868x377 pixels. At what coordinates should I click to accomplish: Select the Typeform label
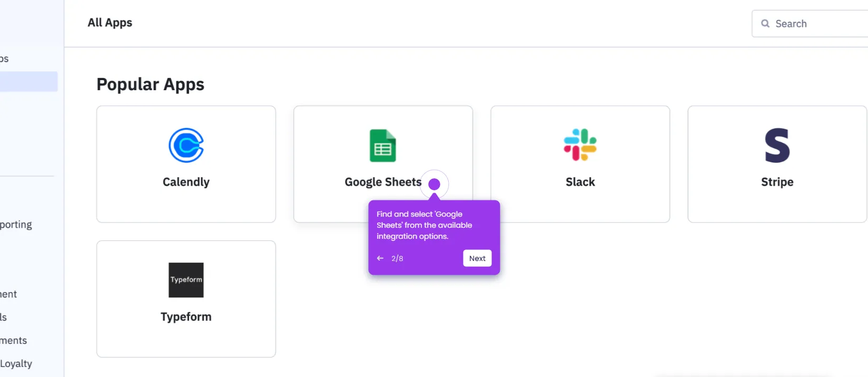coord(186,317)
